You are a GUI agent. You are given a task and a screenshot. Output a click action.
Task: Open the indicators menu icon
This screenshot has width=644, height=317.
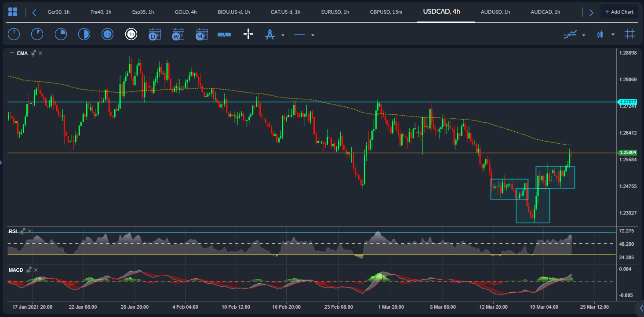click(x=570, y=34)
